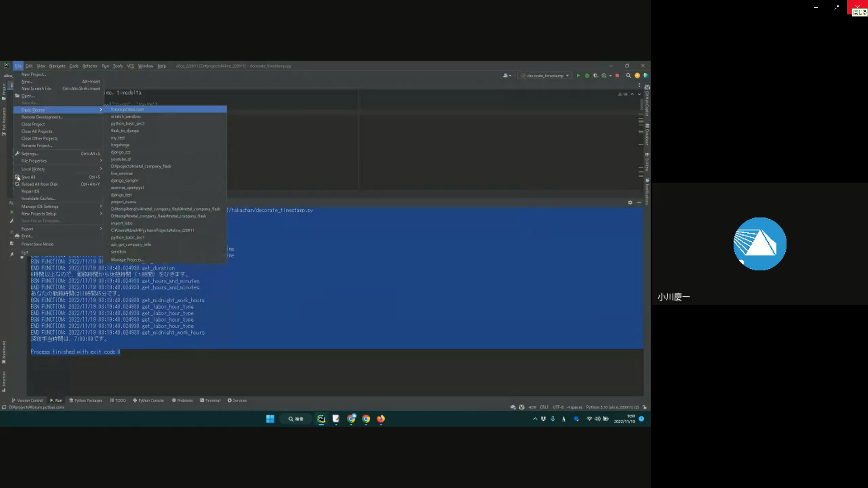Open Notifications tool window on right
This screenshot has width=868, height=488.
click(x=647, y=192)
